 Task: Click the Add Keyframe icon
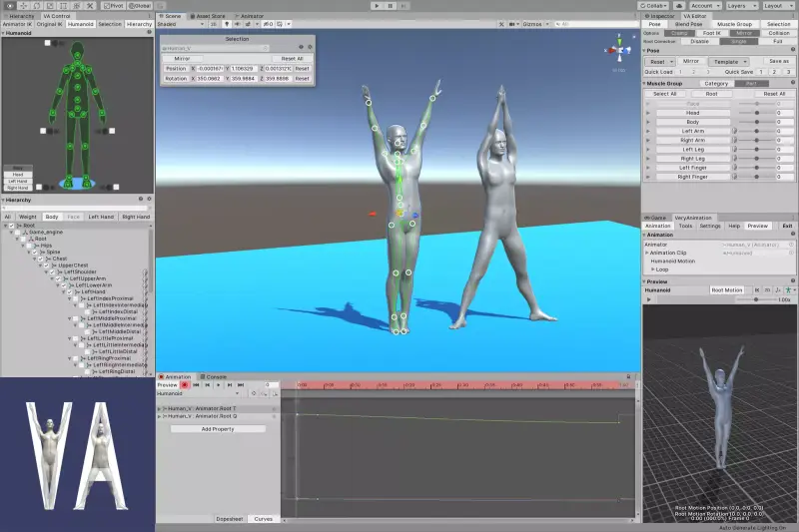[264, 393]
